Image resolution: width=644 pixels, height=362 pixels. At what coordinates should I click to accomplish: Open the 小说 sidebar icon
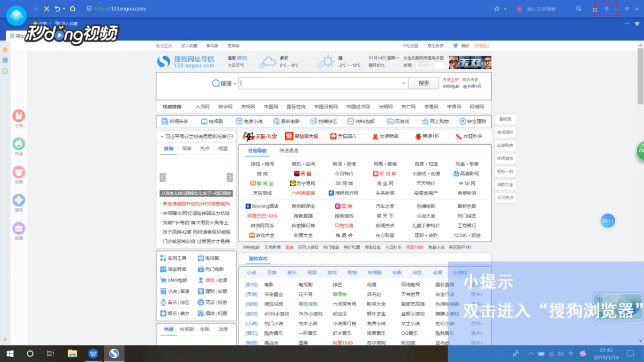(19, 115)
